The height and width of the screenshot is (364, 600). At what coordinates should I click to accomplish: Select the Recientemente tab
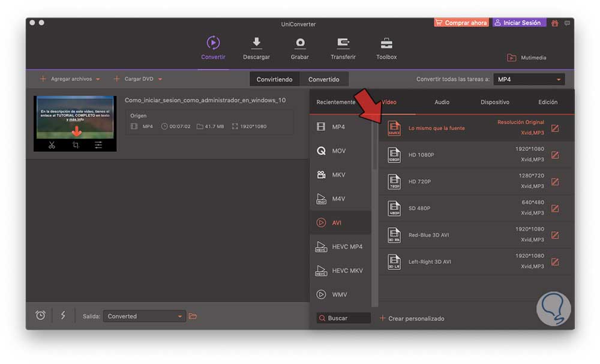click(335, 102)
